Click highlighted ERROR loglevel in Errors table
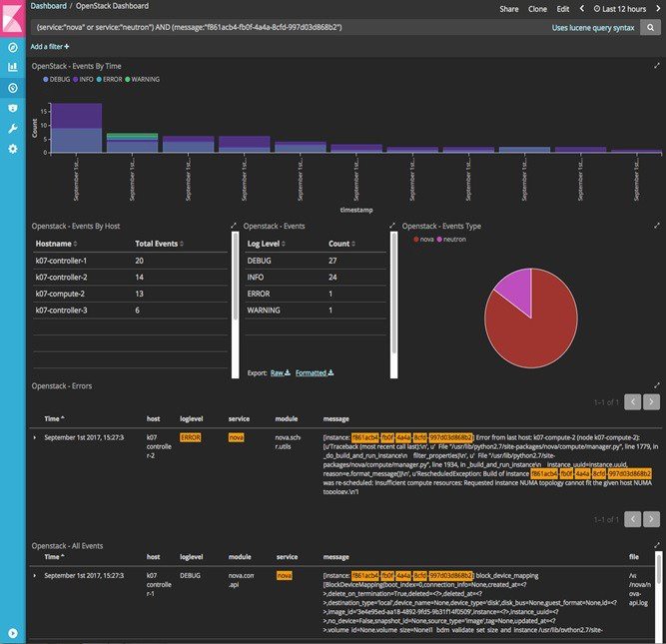This screenshot has height=644, width=666. [x=190, y=437]
